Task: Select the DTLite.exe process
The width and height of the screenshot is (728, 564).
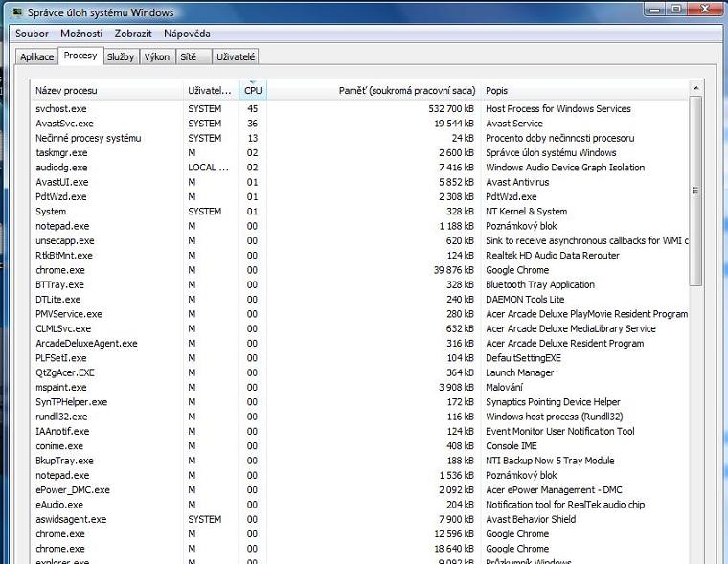Action: point(360,300)
